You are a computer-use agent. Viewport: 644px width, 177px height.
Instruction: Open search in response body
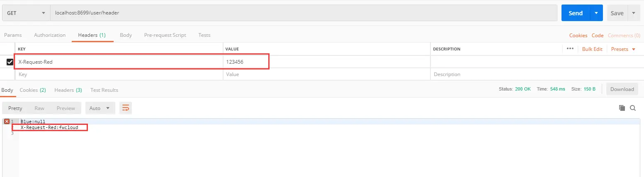(633, 108)
